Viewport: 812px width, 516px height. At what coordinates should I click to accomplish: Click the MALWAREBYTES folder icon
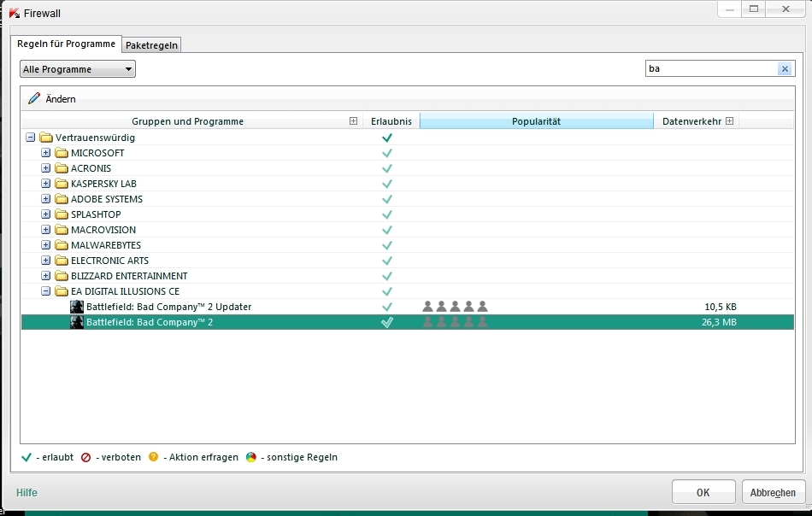pos(62,245)
